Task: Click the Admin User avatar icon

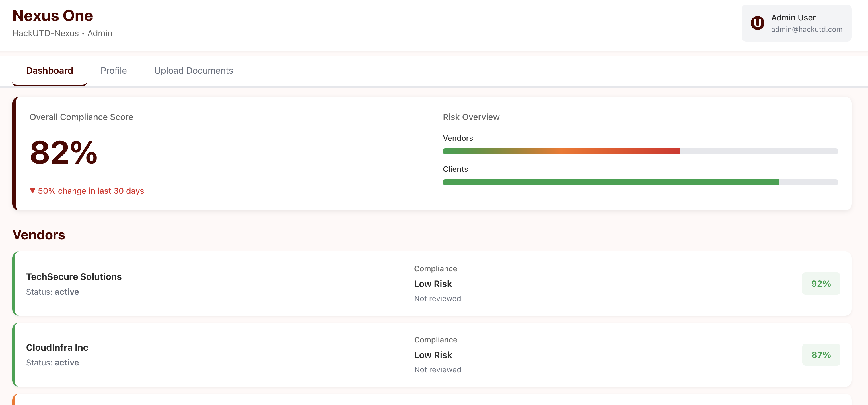Action: (x=757, y=23)
